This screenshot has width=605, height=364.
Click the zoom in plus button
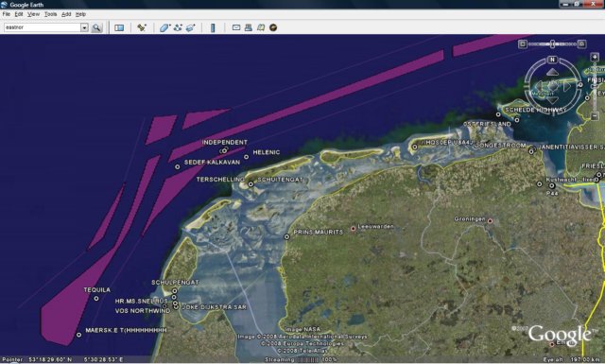(x=595, y=57)
